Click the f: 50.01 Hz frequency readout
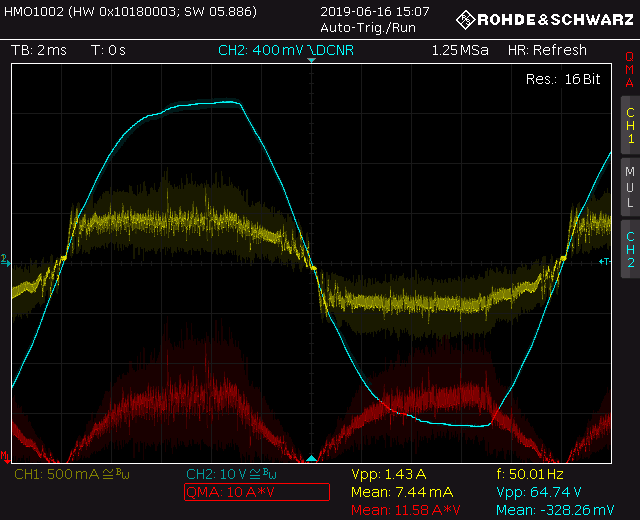The width and height of the screenshot is (640, 520). 530,474
